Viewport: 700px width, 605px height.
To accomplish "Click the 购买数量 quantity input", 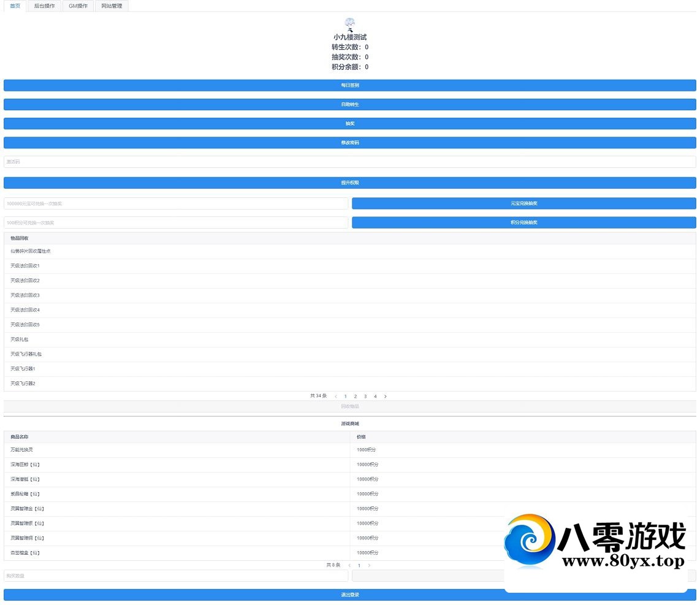I will pyautogui.click(x=176, y=576).
